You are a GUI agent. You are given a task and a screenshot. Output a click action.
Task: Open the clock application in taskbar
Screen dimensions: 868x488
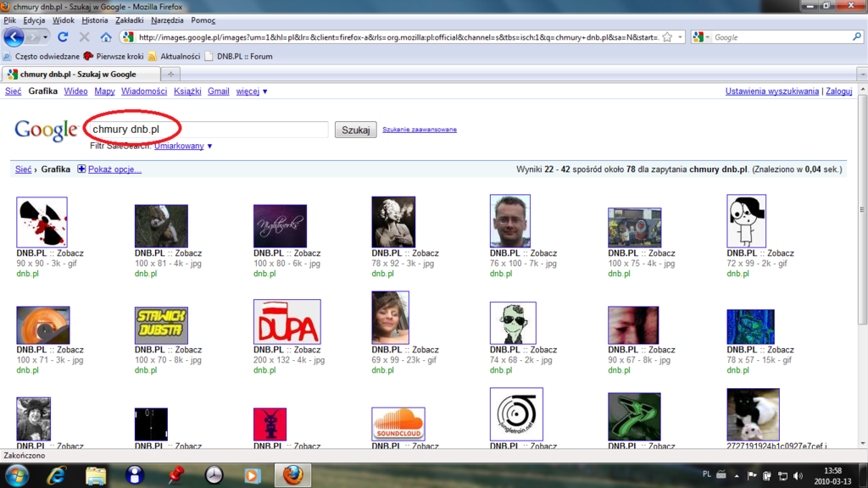tap(214, 474)
